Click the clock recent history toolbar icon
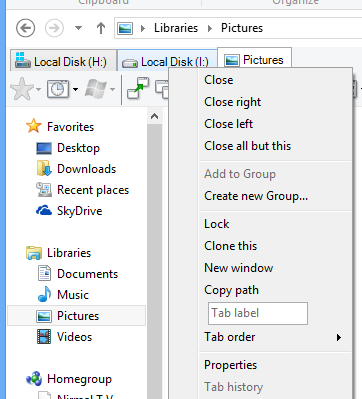Screen dimensions: 362x399 pyautogui.click(x=58, y=89)
